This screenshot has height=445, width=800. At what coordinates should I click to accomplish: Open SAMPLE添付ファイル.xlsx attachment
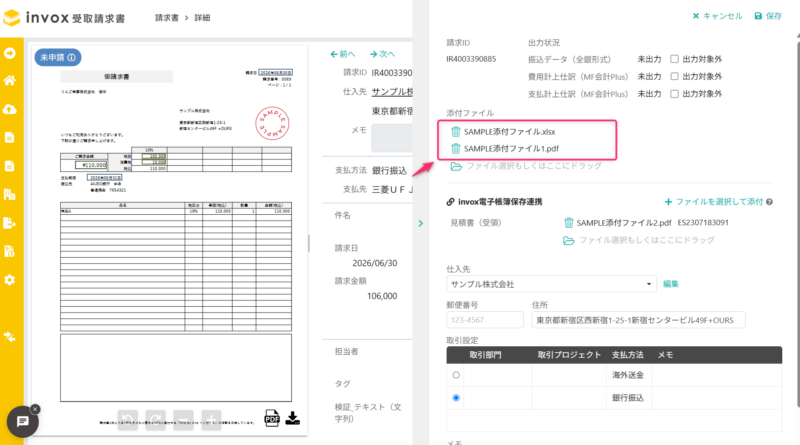click(509, 132)
